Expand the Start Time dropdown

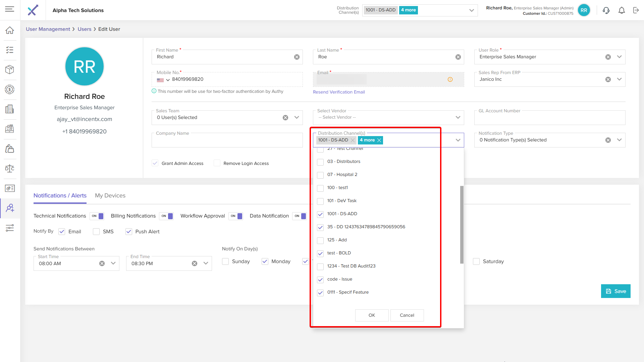click(113, 263)
